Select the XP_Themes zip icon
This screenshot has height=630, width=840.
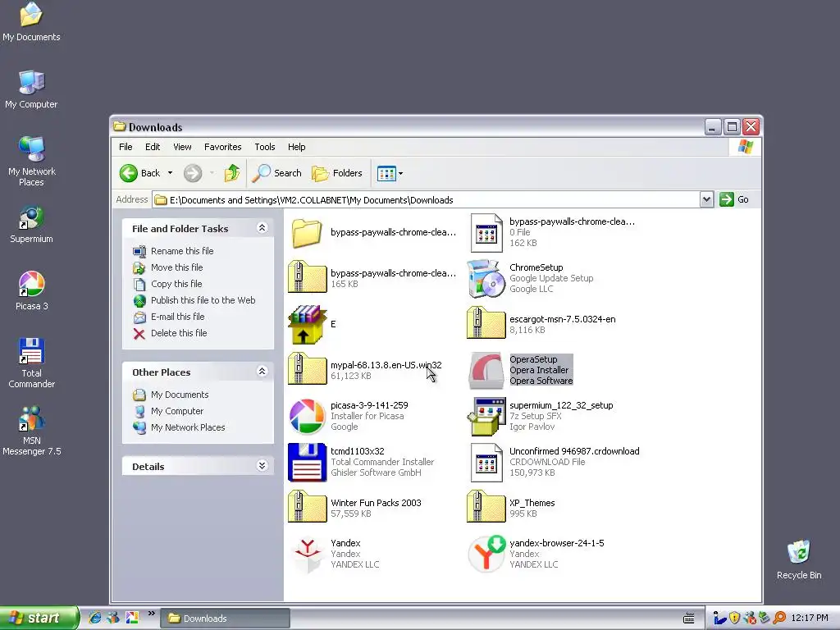(486, 507)
